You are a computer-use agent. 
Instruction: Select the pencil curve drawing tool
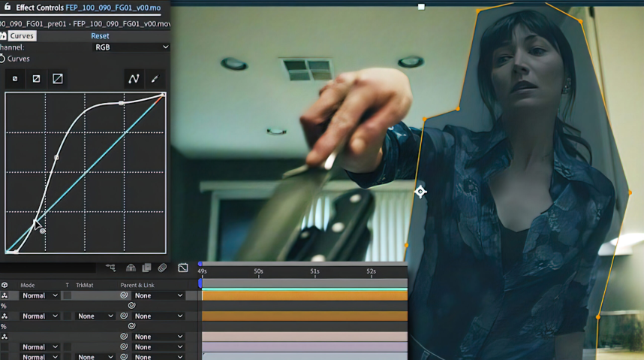coord(155,78)
